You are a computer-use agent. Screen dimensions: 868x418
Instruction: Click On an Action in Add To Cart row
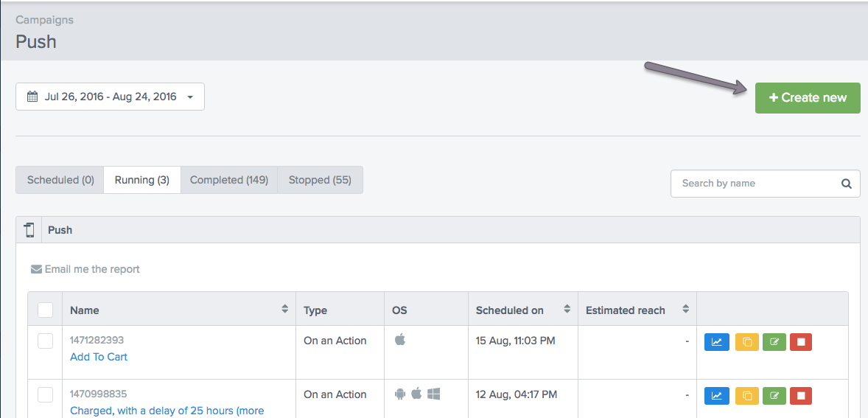tap(335, 341)
